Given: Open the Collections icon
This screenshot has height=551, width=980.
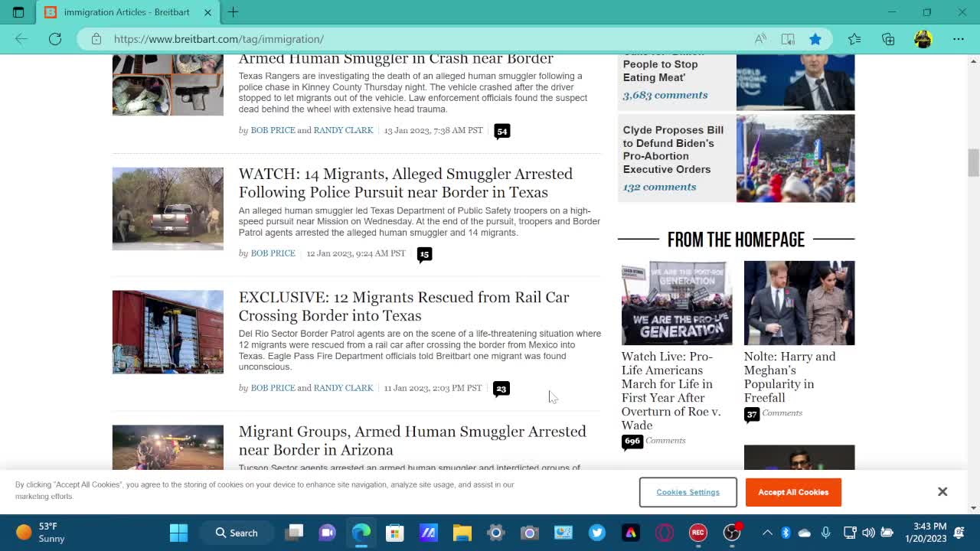Looking at the screenshot, I should [888, 39].
